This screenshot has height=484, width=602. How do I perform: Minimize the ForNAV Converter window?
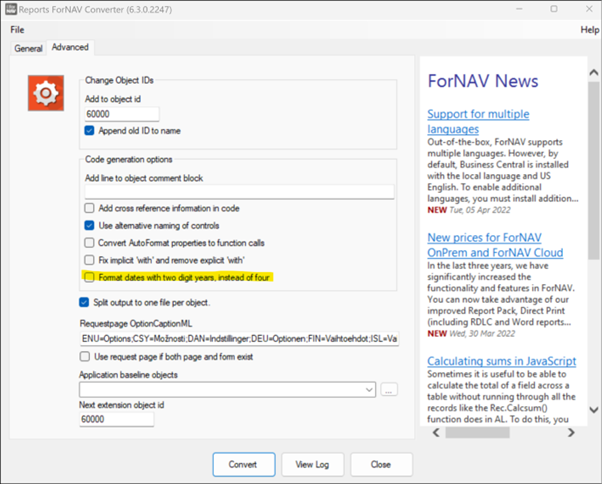(519, 9)
